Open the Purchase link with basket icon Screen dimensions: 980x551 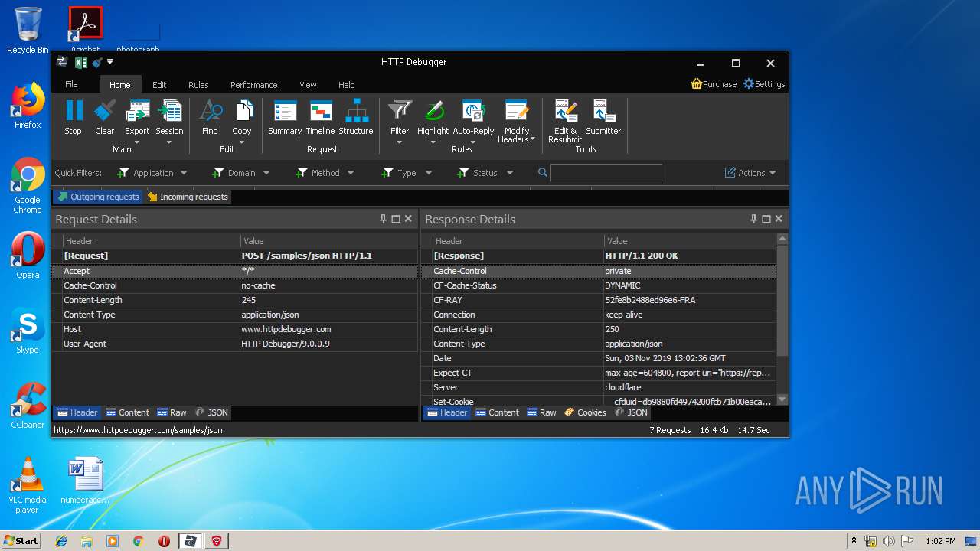pos(714,84)
